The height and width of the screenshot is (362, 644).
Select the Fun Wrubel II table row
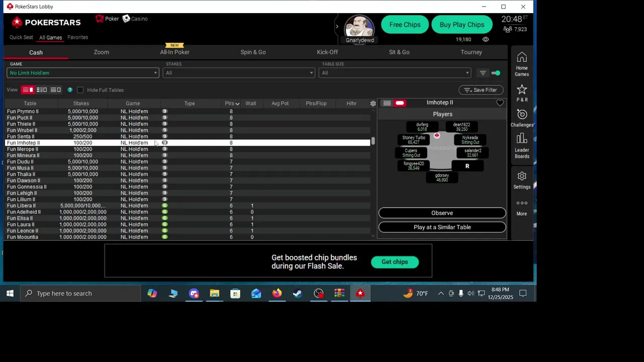point(187,130)
